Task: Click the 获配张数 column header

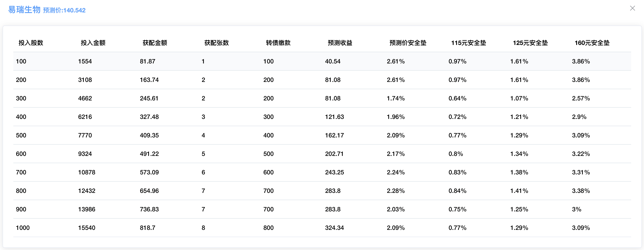Action: click(217, 43)
